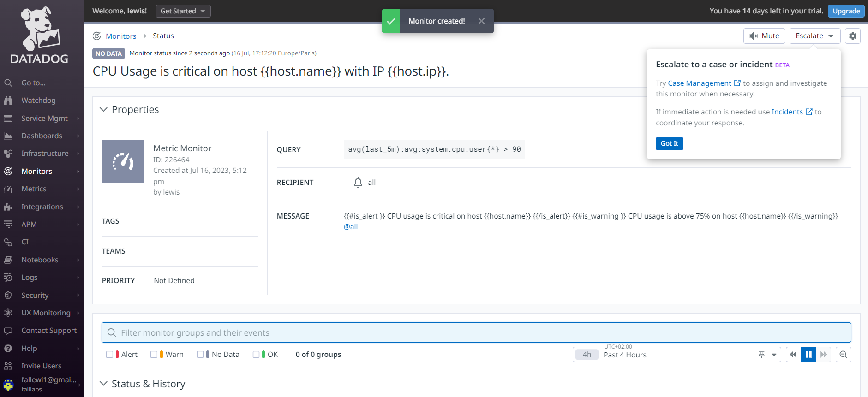Click the Integrations puzzle icon
The height and width of the screenshot is (397, 868).
(8, 207)
